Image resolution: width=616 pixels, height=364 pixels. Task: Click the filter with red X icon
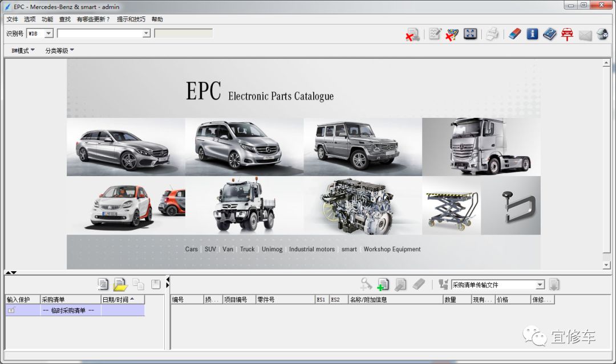click(x=452, y=34)
